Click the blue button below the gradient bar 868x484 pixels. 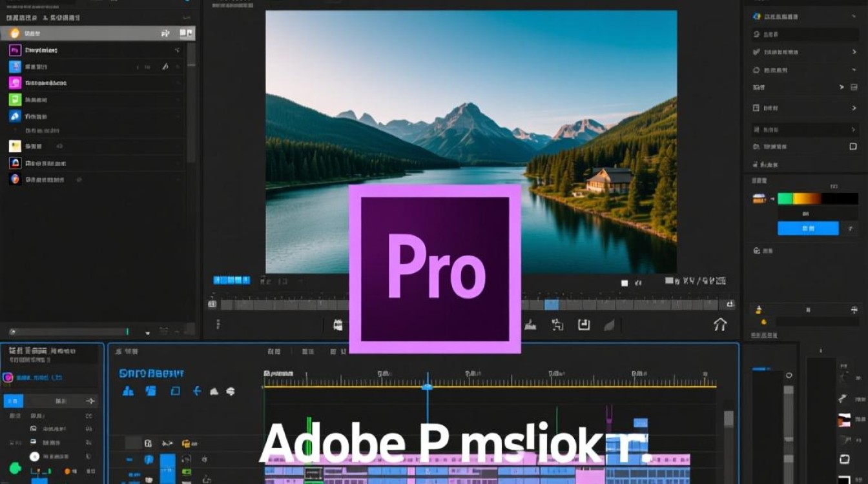pyautogui.click(x=808, y=228)
